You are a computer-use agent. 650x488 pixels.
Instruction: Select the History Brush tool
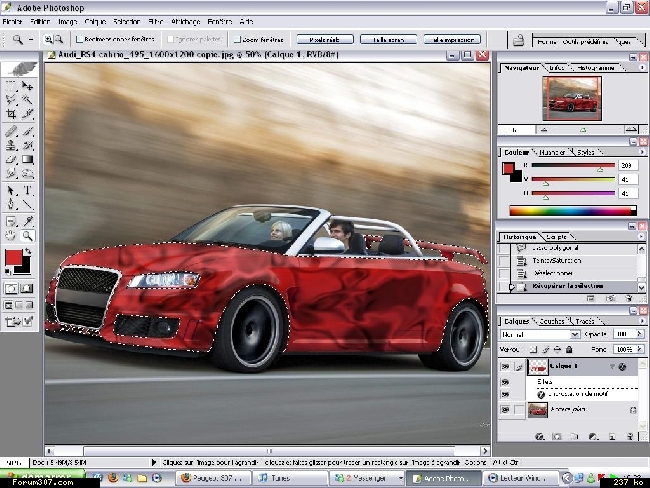pos(27,146)
